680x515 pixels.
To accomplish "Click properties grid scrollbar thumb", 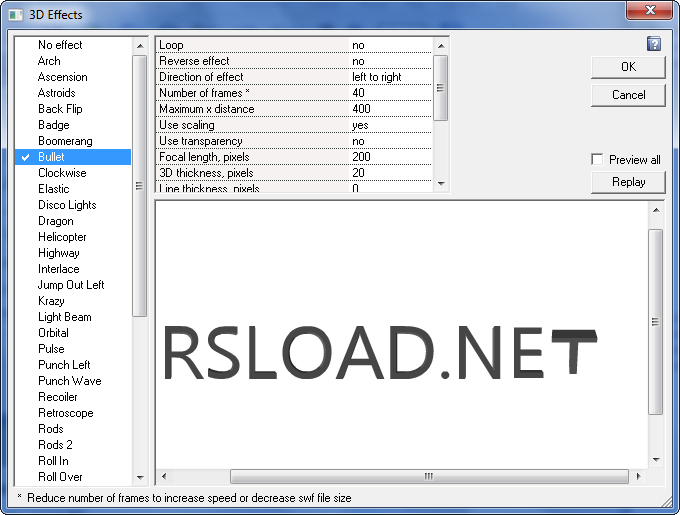I will [x=441, y=88].
